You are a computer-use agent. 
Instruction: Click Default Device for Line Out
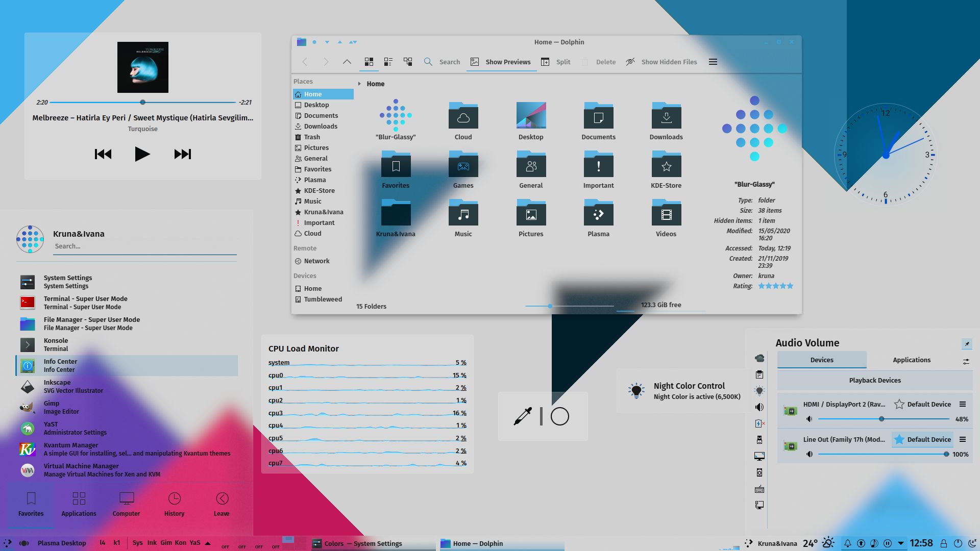(x=922, y=439)
